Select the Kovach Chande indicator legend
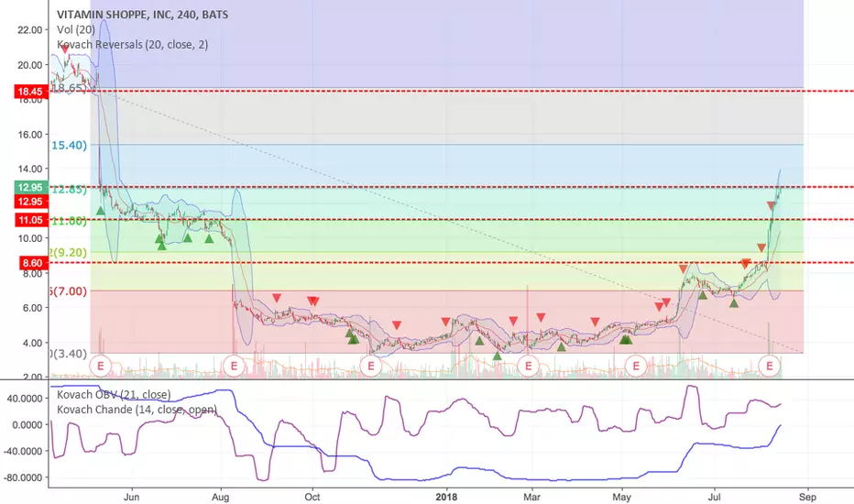854x504 pixels. pos(137,410)
